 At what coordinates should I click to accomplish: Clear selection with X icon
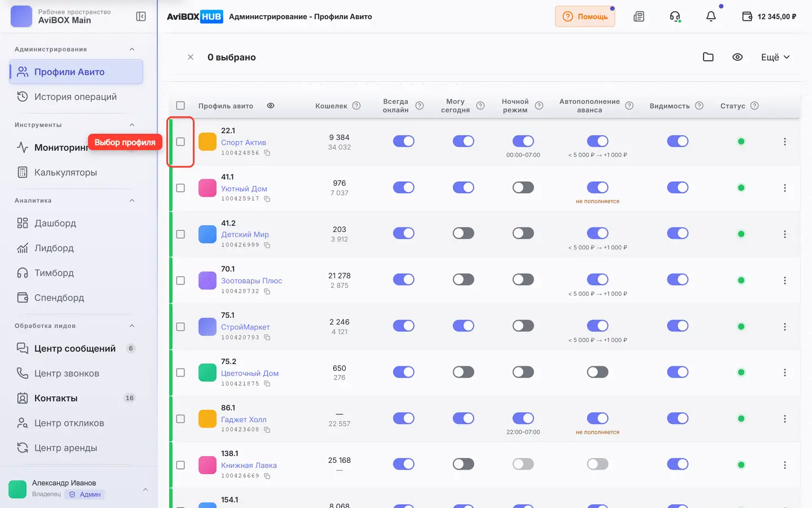tap(191, 57)
